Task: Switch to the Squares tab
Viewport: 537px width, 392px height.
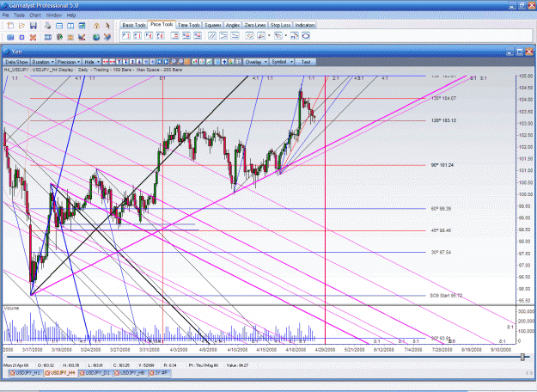Action: 213,25
